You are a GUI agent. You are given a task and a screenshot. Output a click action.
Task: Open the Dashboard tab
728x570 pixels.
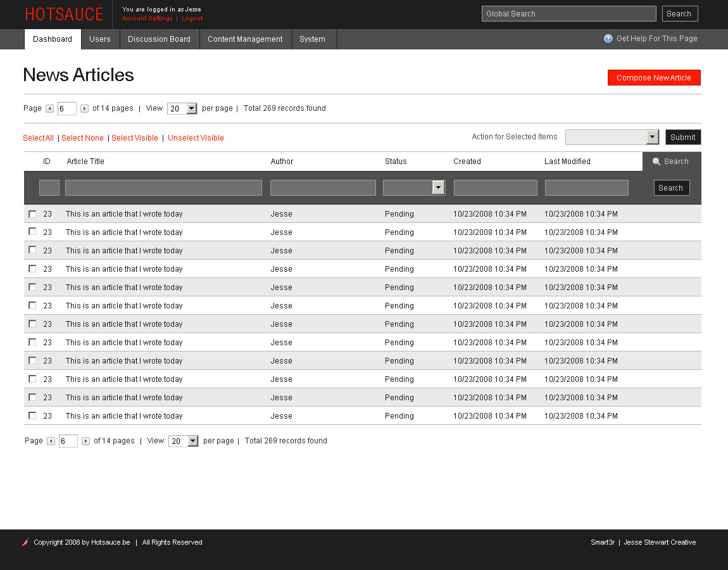tap(53, 39)
